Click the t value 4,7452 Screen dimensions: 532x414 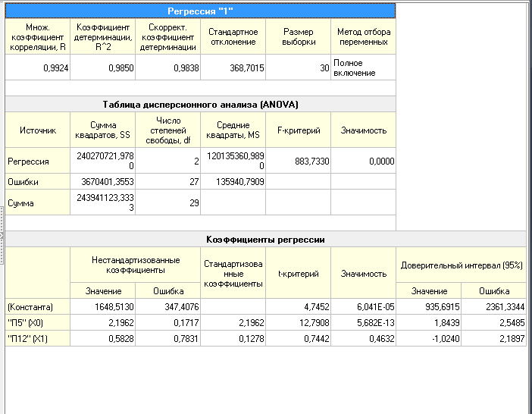299,307
